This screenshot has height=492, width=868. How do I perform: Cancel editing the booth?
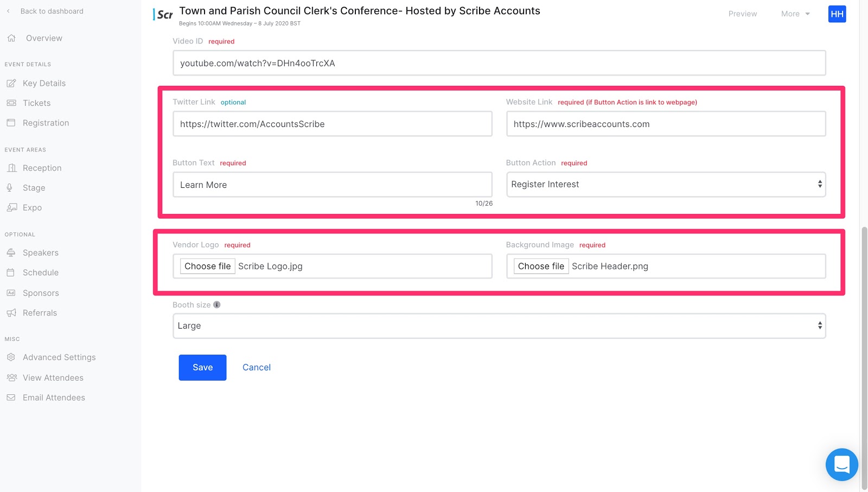[x=256, y=368]
